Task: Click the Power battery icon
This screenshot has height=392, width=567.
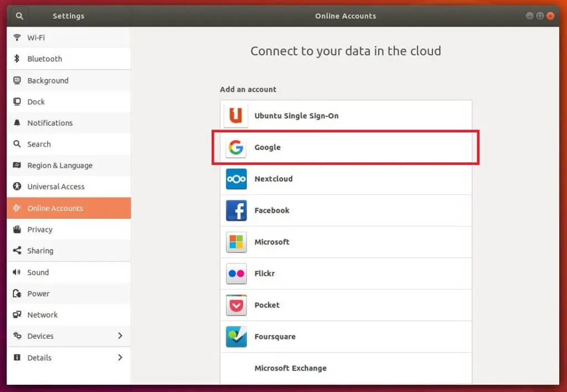Action: (17, 293)
